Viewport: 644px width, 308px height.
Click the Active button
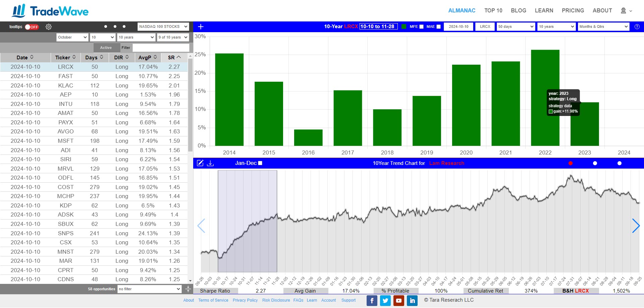pyautogui.click(x=106, y=48)
